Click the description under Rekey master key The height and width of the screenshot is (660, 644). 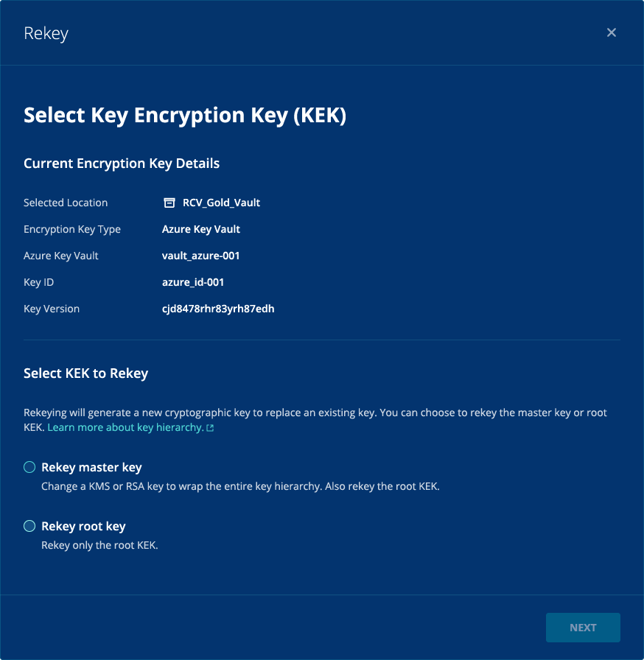pos(240,487)
